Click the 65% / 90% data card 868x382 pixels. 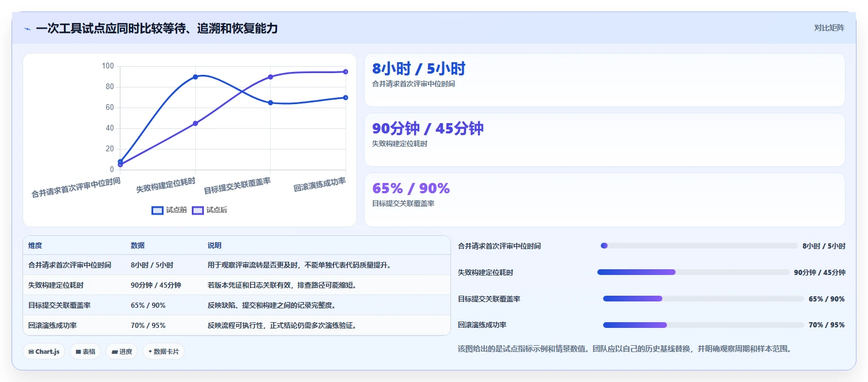604,200
